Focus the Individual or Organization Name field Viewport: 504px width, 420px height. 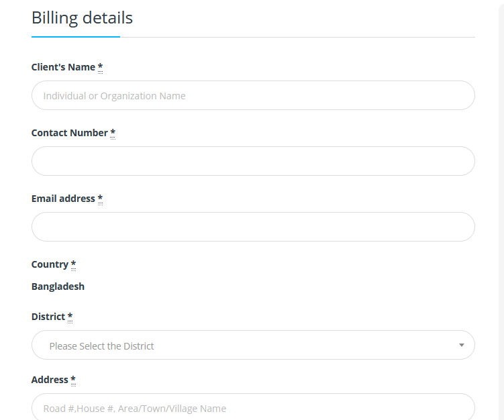pos(253,95)
